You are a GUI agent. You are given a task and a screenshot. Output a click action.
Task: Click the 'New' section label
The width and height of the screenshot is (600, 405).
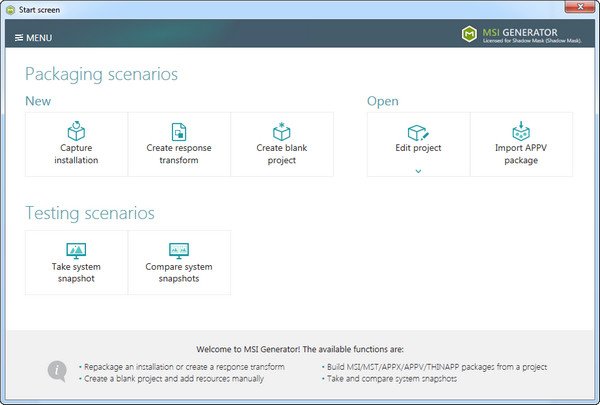[x=38, y=101]
